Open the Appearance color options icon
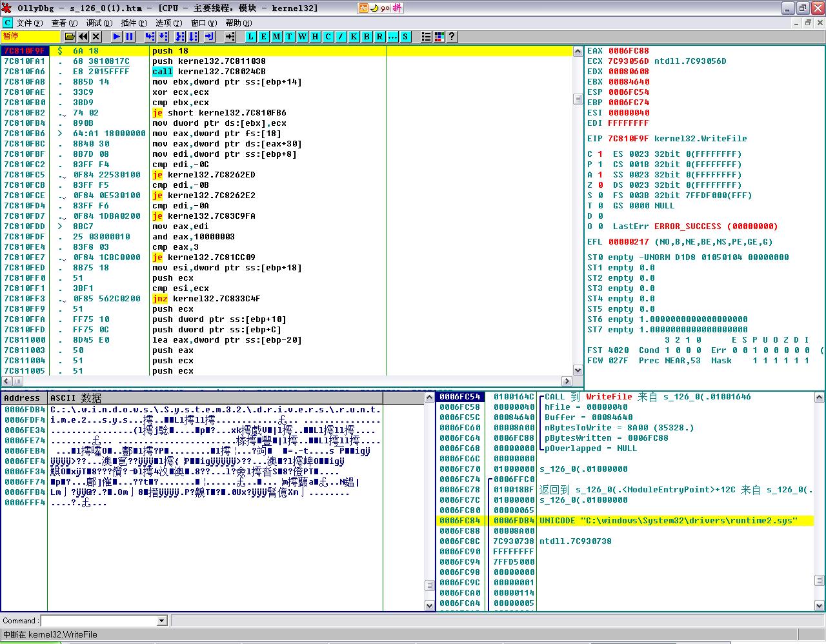Image resolution: width=826 pixels, height=644 pixels. pos(439,37)
